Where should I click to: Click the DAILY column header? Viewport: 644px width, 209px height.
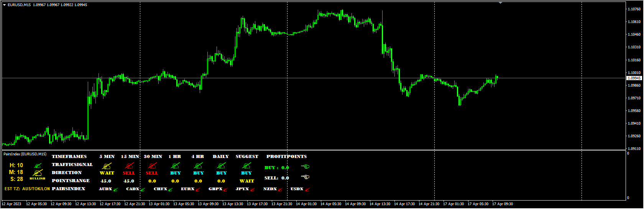coord(221,156)
